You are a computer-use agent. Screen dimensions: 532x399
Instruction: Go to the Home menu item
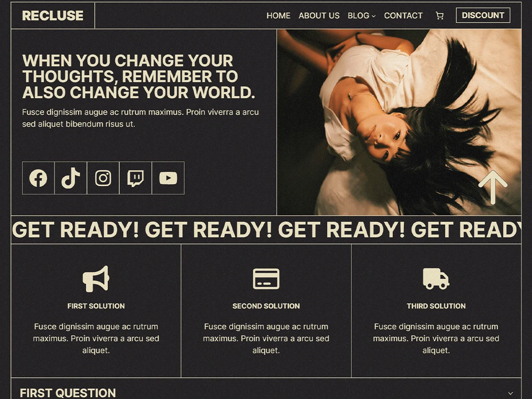[278, 16]
